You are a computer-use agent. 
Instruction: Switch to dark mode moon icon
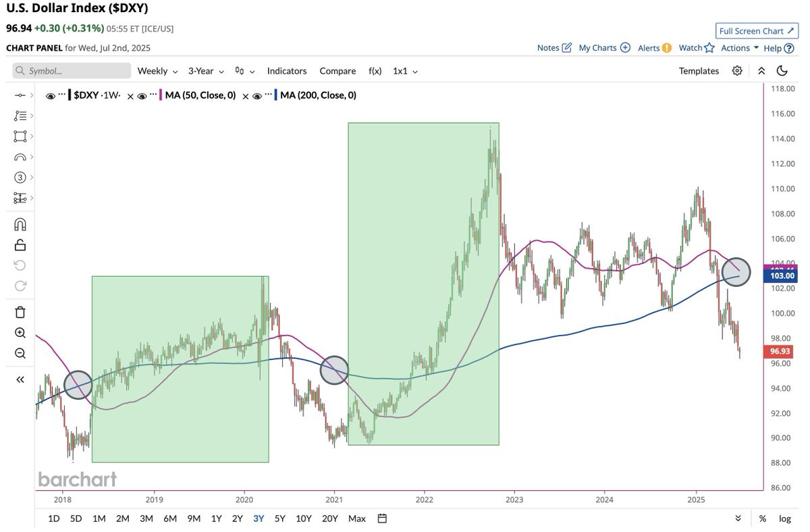click(x=782, y=71)
